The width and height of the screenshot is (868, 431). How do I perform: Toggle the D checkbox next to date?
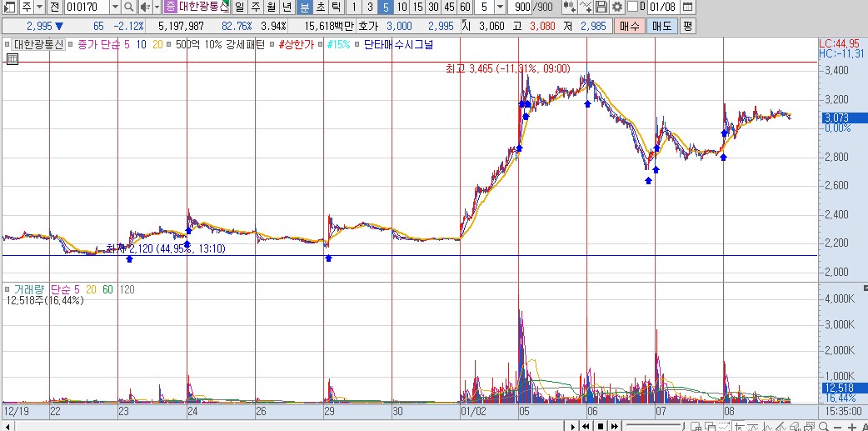(x=633, y=8)
